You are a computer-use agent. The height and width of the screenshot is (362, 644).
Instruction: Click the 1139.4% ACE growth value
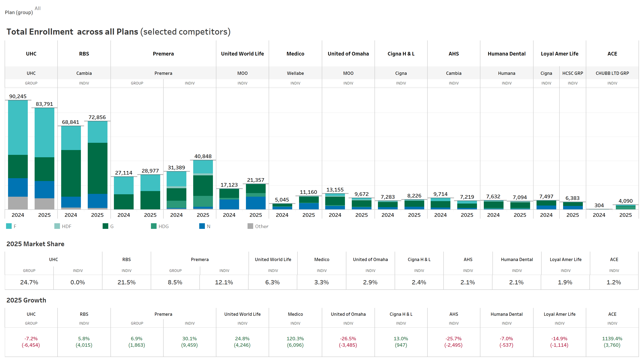[612, 338]
